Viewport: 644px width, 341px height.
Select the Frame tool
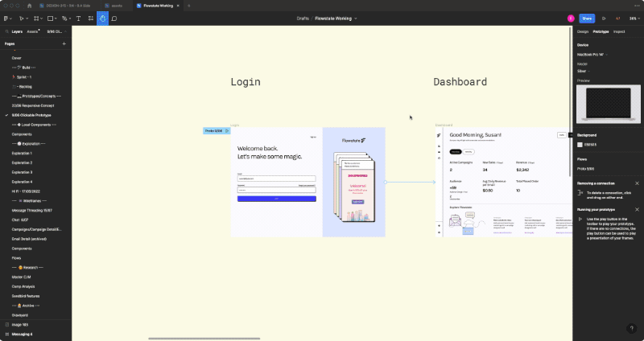pyautogui.click(x=36, y=18)
